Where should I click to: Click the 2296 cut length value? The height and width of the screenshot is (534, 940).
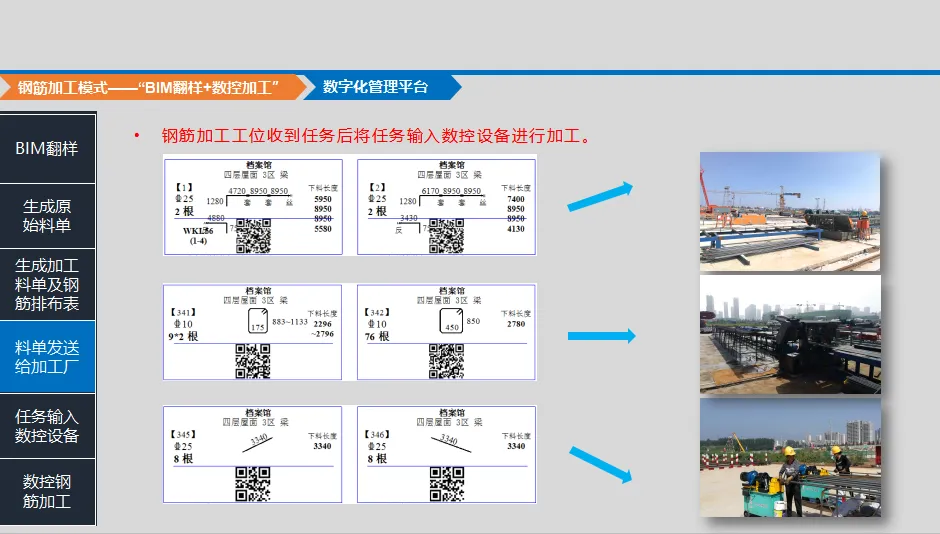pos(323,324)
